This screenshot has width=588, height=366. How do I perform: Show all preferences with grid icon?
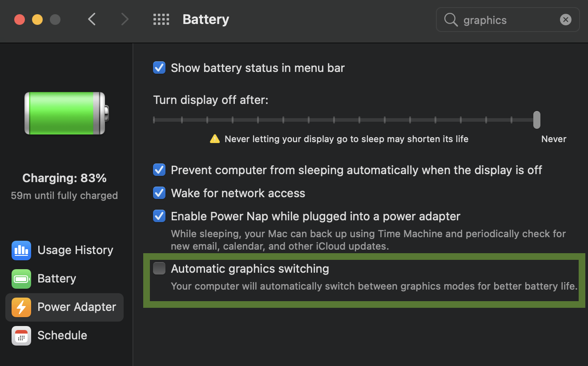tap(161, 20)
